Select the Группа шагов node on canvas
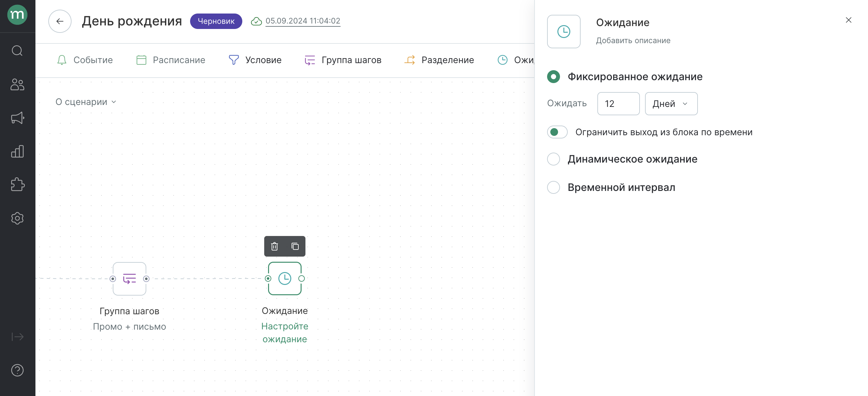The height and width of the screenshot is (396, 868). [130, 278]
